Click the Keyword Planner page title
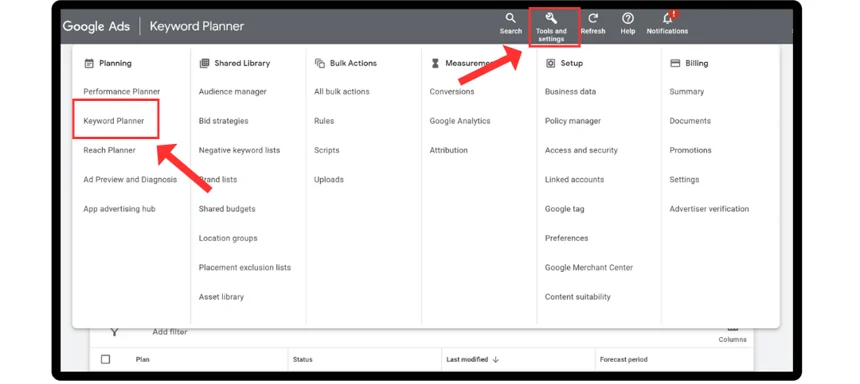Viewport: 860px width, 384px height. pyautogui.click(x=196, y=26)
